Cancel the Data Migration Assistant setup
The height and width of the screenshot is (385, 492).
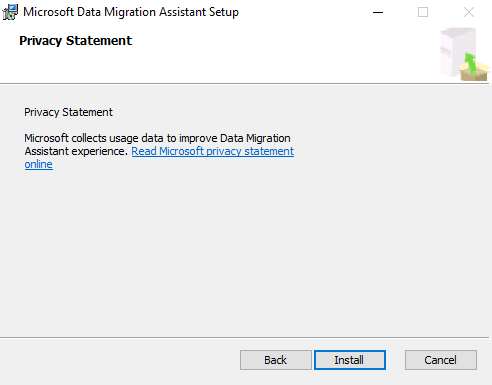click(x=441, y=360)
